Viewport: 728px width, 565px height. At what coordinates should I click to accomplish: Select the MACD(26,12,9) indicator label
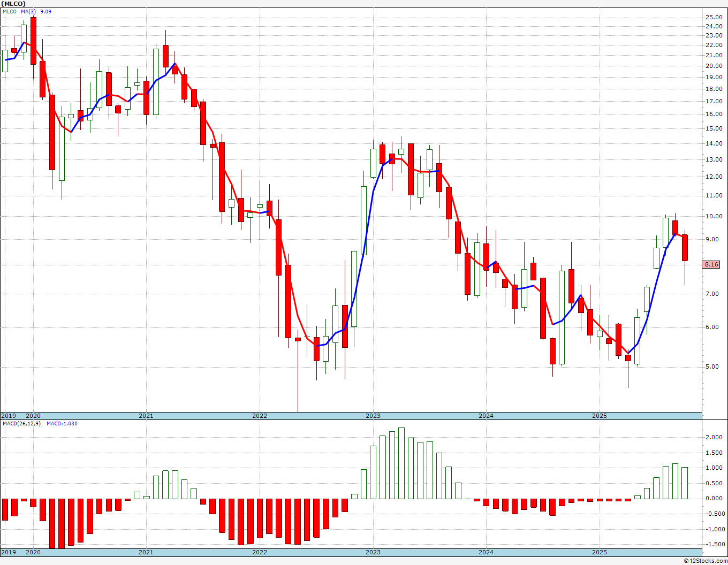tap(21, 424)
